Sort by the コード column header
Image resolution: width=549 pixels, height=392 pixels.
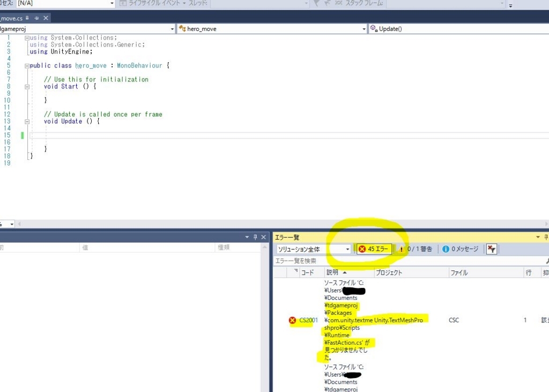[x=307, y=272]
